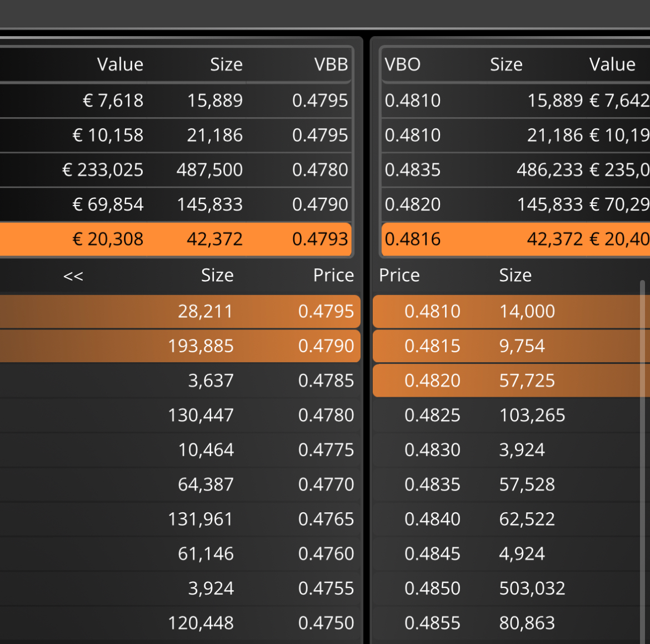Select bid level 0.4790 with size 193,885
The image size is (650, 644).
[x=180, y=346]
